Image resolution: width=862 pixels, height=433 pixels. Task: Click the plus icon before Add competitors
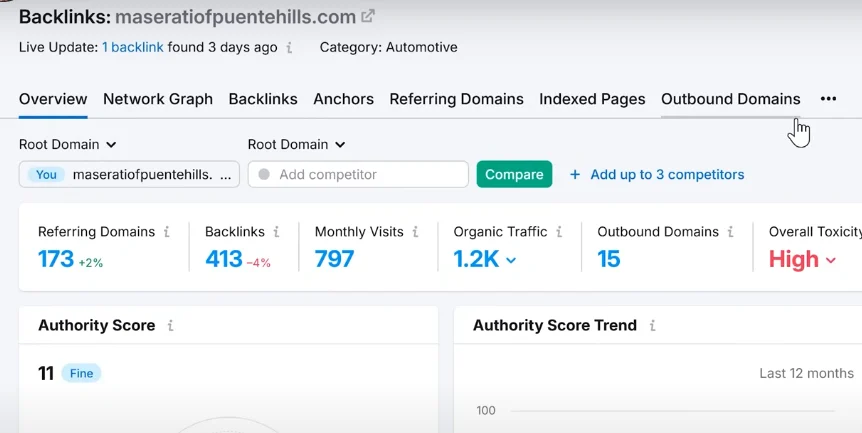[574, 175]
